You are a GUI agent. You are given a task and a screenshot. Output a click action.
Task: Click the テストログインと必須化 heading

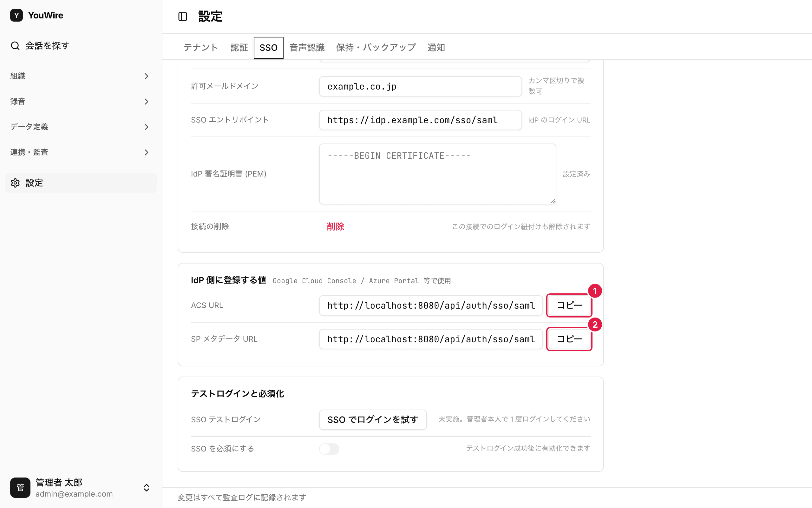238,394
